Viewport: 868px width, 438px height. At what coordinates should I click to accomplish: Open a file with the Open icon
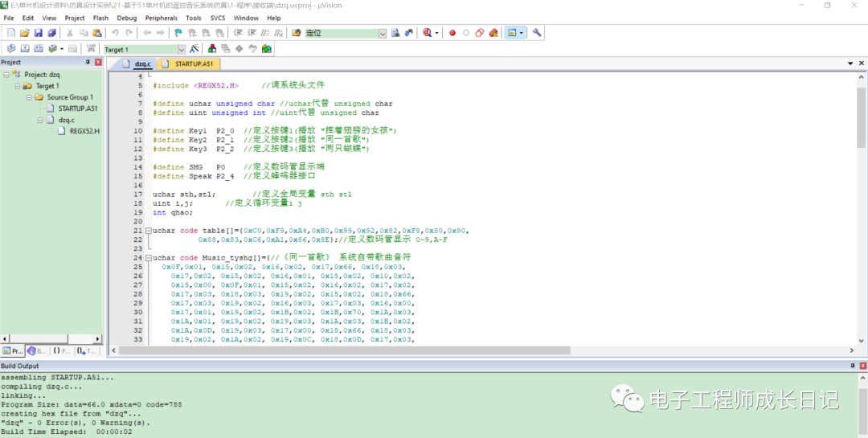tap(25, 33)
